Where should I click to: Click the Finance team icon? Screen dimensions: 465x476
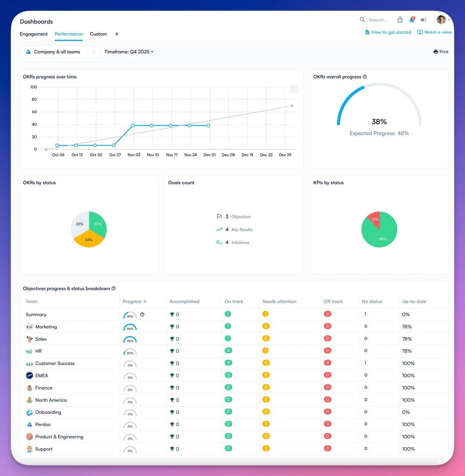coord(29,388)
